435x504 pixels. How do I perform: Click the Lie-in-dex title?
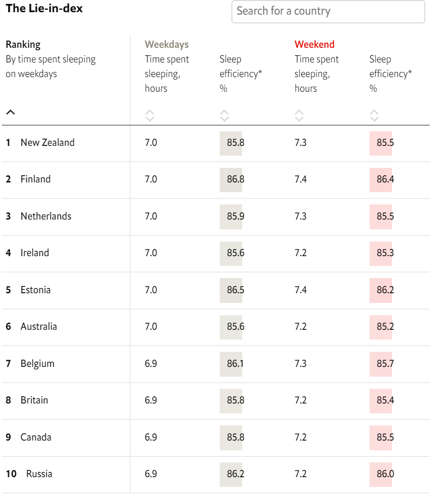[44, 8]
